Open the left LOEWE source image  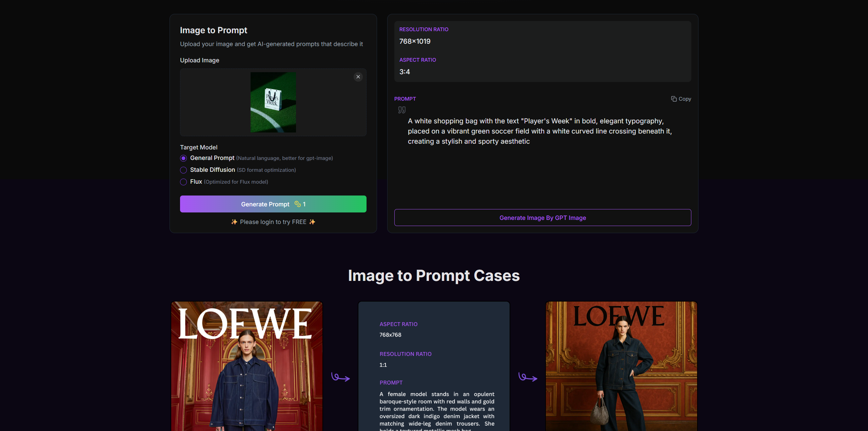coord(247,366)
